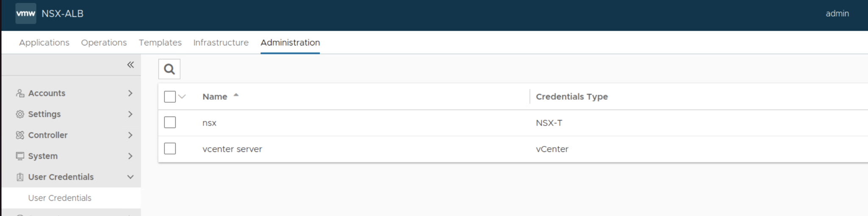Click the System monitor icon
The image size is (868, 216).
[x=20, y=156]
